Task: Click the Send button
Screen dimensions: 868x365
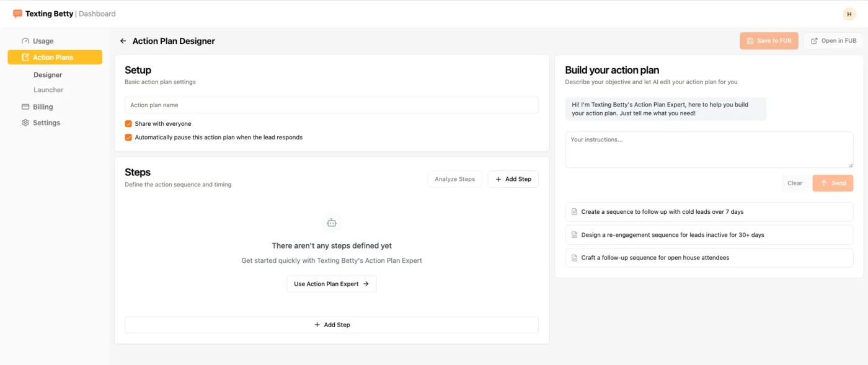Action: (833, 183)
